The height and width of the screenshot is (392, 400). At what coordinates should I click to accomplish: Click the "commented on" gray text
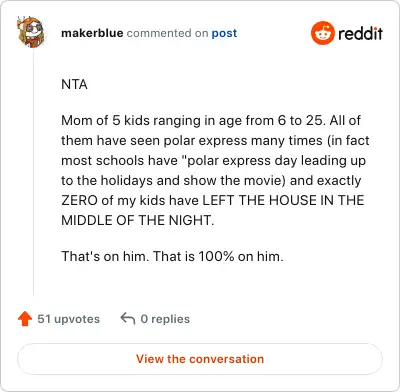pyautogui.click(x=167, y=33)
